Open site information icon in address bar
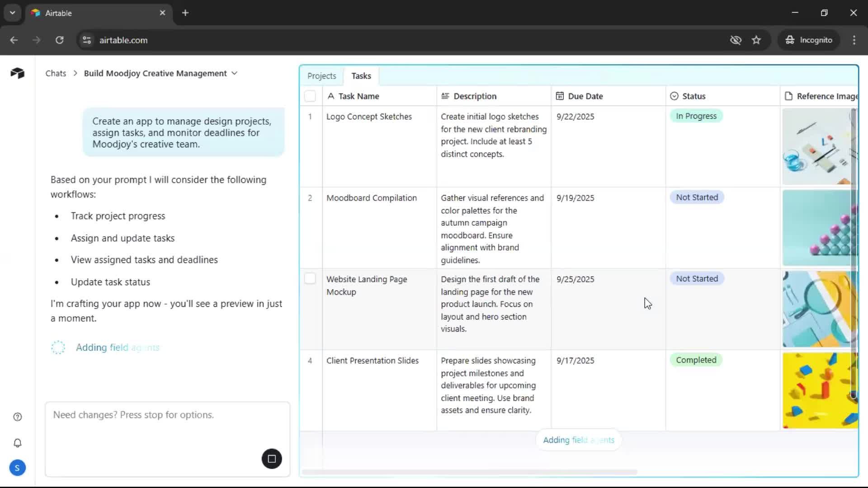Image resolution: width=868 pixels, height=488 pixels. [87, 40]
